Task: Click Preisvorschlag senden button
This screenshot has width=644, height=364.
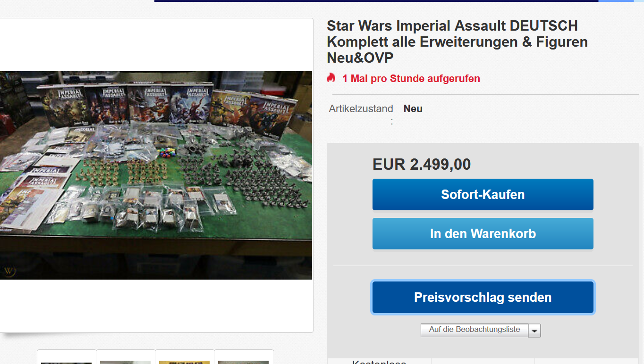Action: click(x=483, y=297)
